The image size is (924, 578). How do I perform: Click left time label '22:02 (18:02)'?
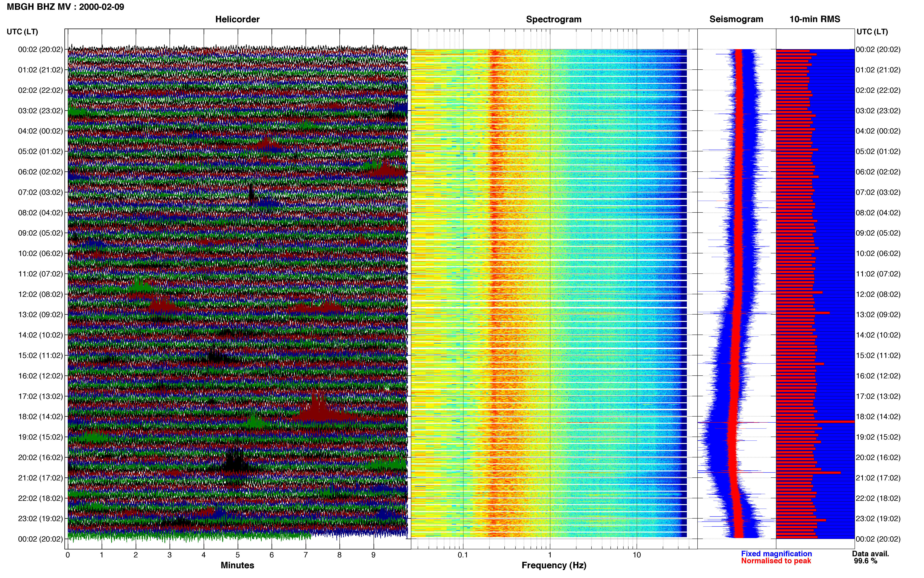pos(41,498)
